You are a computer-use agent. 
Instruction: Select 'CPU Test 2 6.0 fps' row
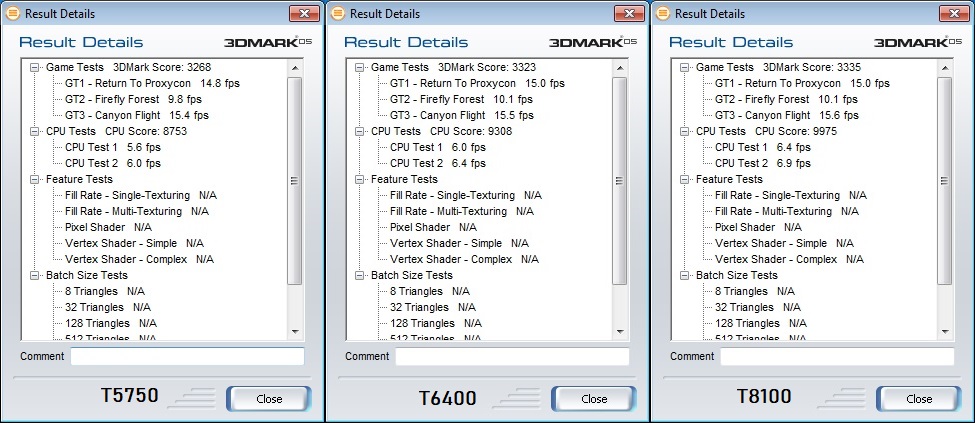coord(113,164)
